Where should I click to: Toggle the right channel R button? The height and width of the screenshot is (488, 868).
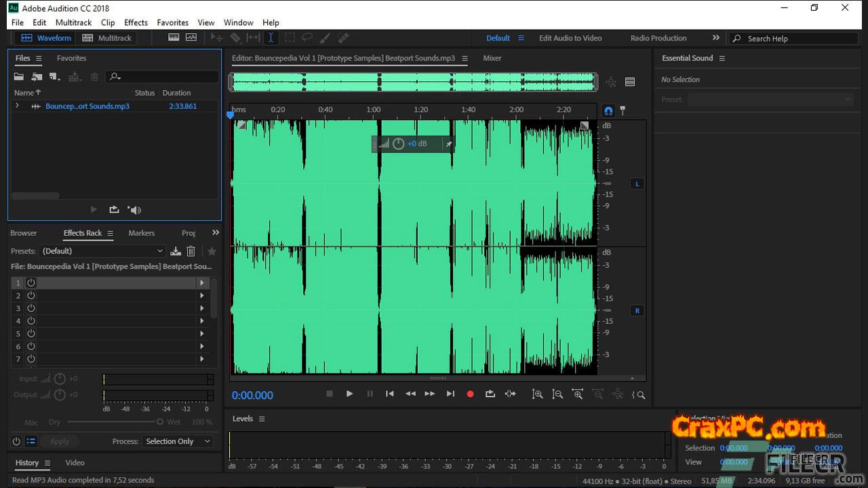click(637, 310)
